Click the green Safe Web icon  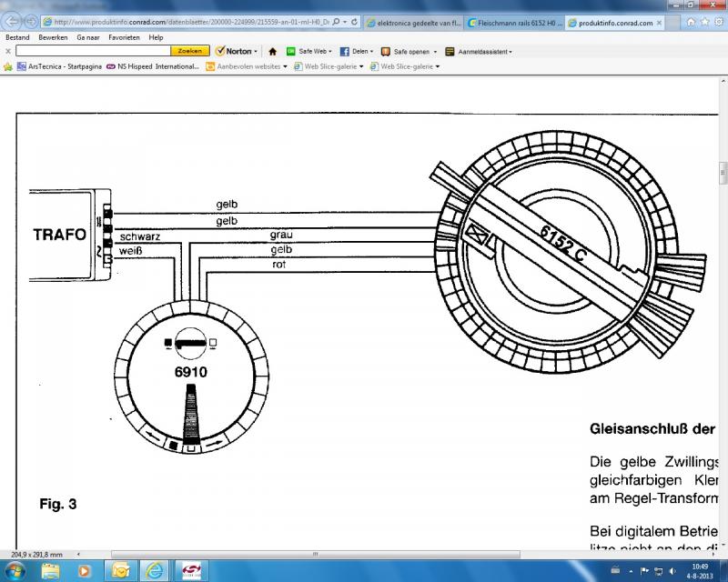290,52
